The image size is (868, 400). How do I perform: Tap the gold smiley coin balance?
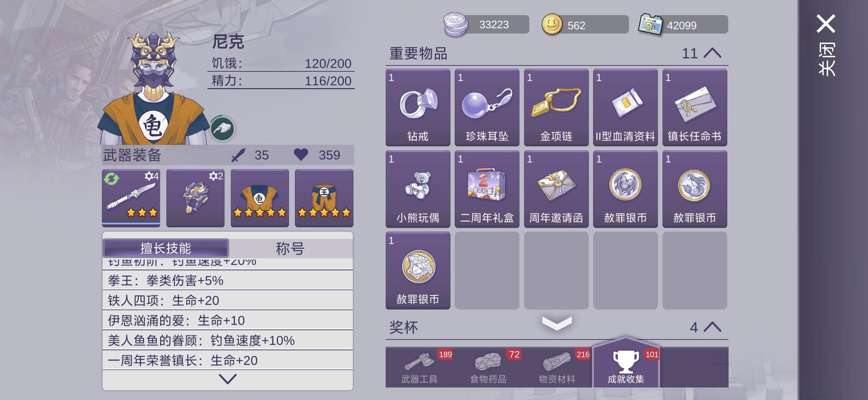click(585, 25)
